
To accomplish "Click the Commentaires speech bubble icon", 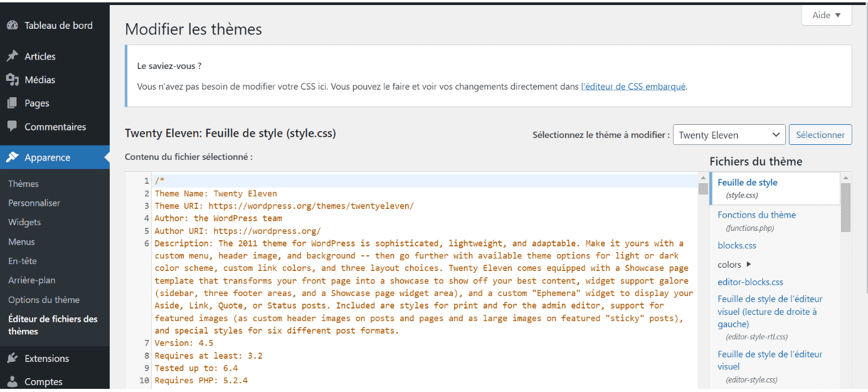I will (12, 127).
